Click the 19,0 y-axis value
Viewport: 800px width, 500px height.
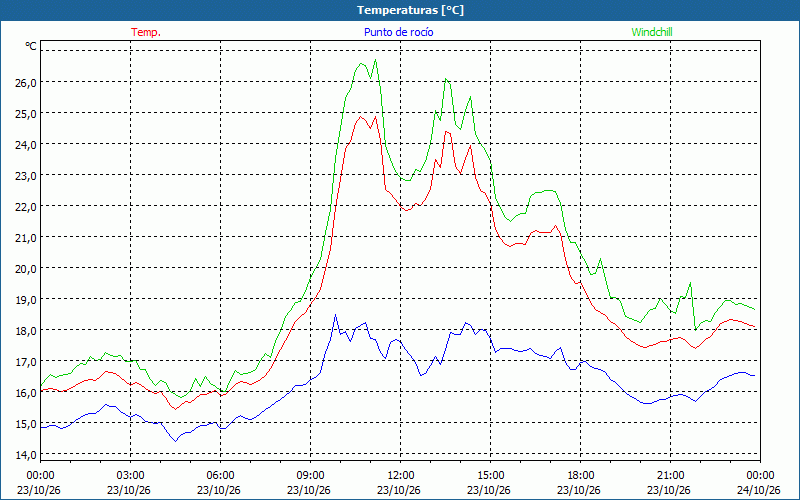(26, 299)
